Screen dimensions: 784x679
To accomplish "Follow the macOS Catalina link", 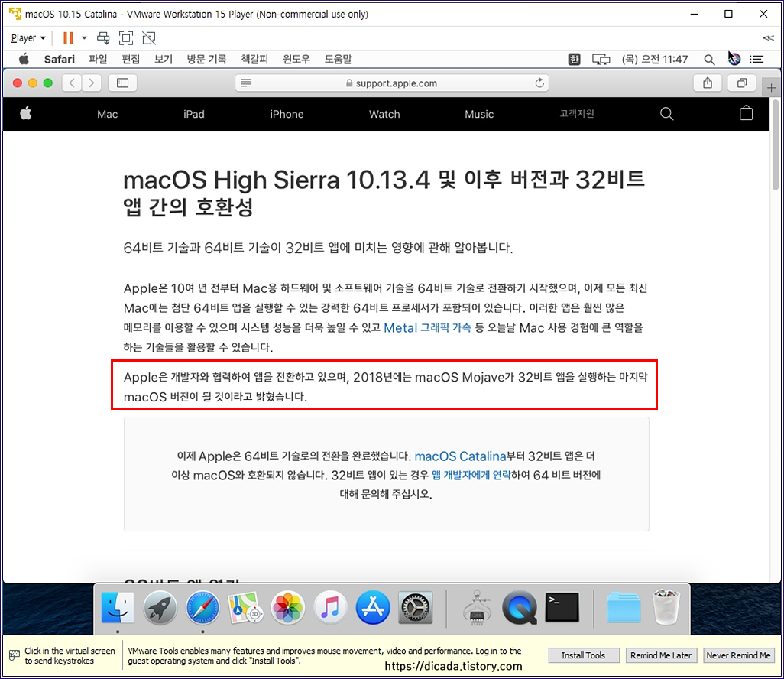I will pyautogui.click(x=460, y=456).
